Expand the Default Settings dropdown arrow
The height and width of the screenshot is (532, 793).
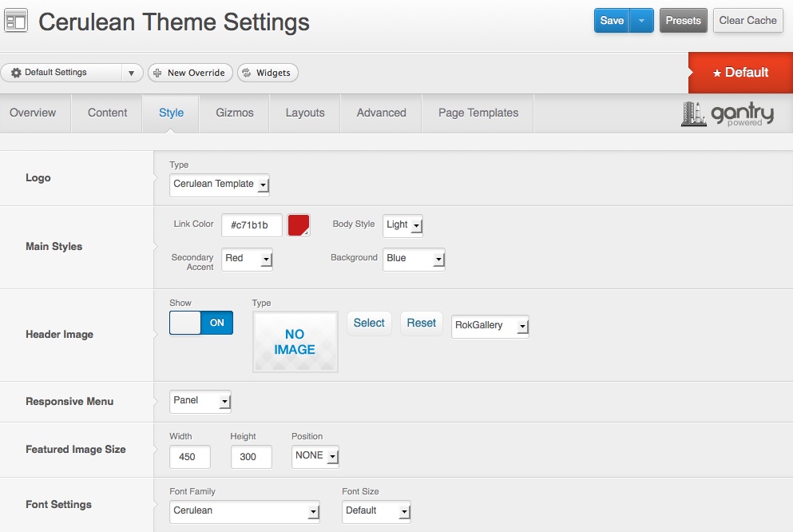click(132, 73)
